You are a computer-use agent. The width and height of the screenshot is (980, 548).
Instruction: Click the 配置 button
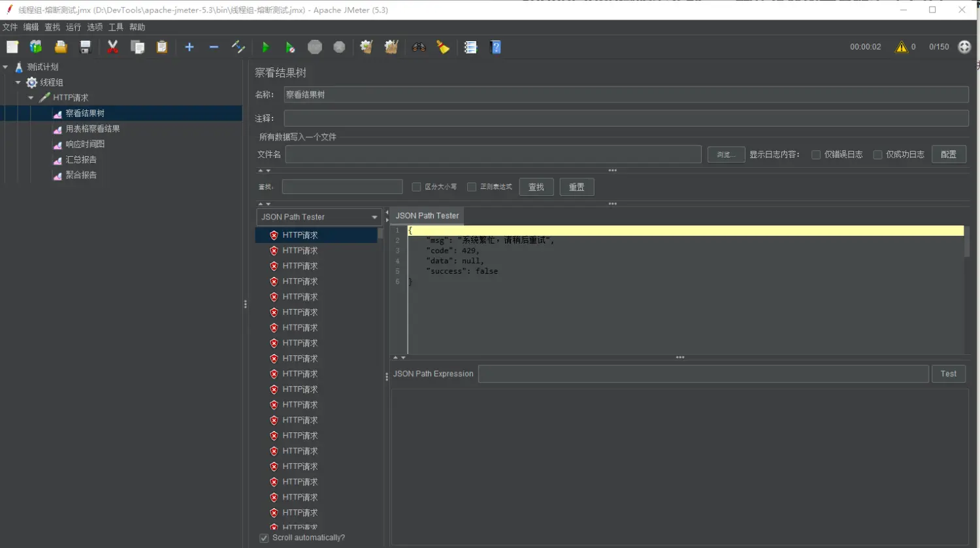948,155
